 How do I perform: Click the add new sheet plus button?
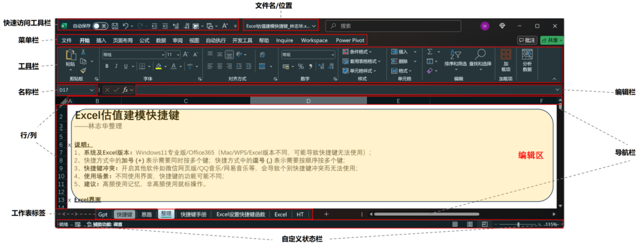pyautogui.click(x=327, y=214)
